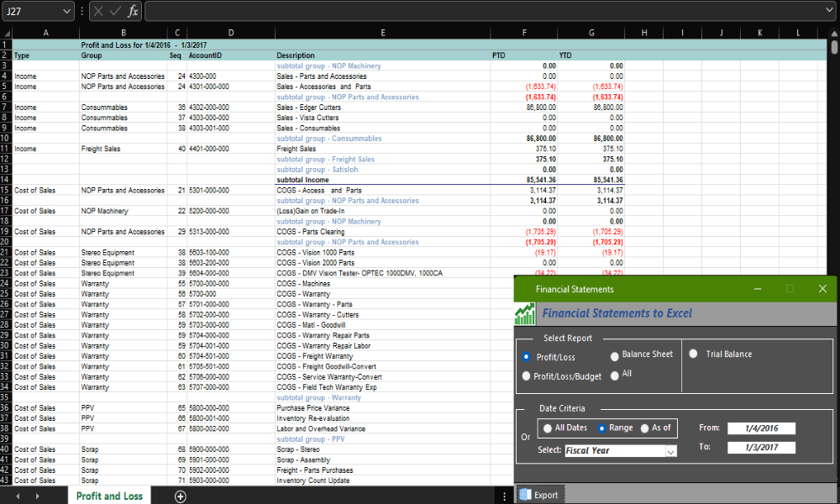The width and height of the screenshot is (840, 504).
Task: Click the confirm entry checkmark icon
Action: (x=115, y=11)
